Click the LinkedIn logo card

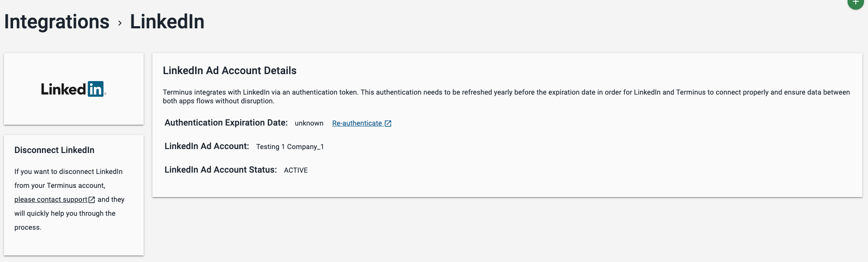74,89
